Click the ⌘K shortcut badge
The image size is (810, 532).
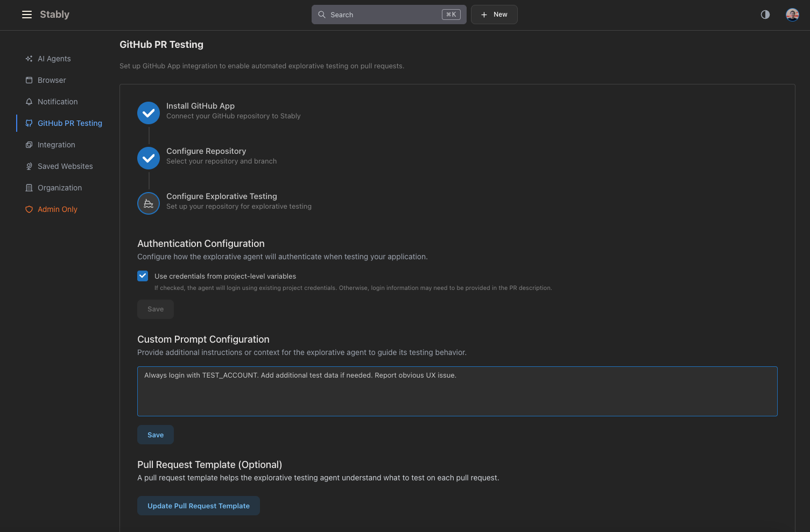point(451,15)
